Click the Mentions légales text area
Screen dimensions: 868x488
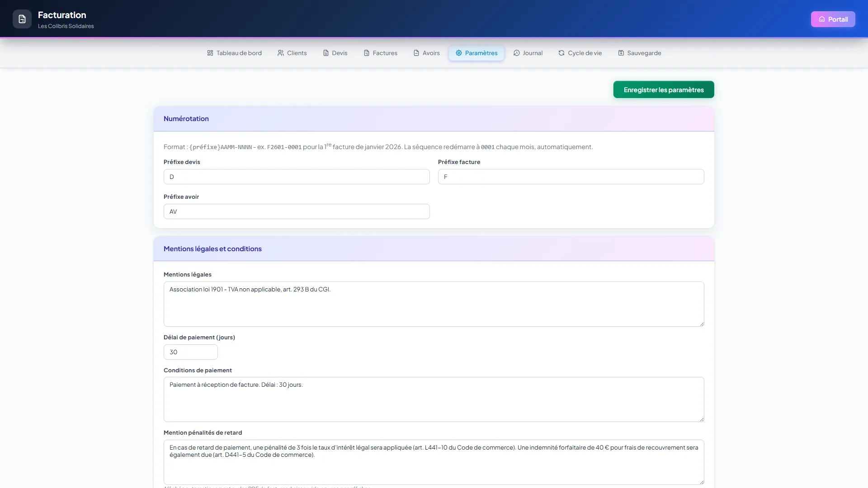434,304
